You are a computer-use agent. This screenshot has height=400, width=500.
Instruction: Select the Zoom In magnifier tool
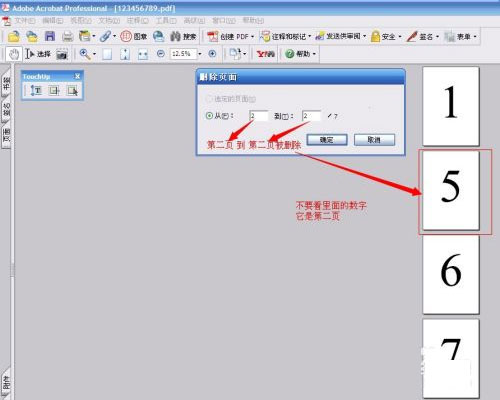(85, 54)
